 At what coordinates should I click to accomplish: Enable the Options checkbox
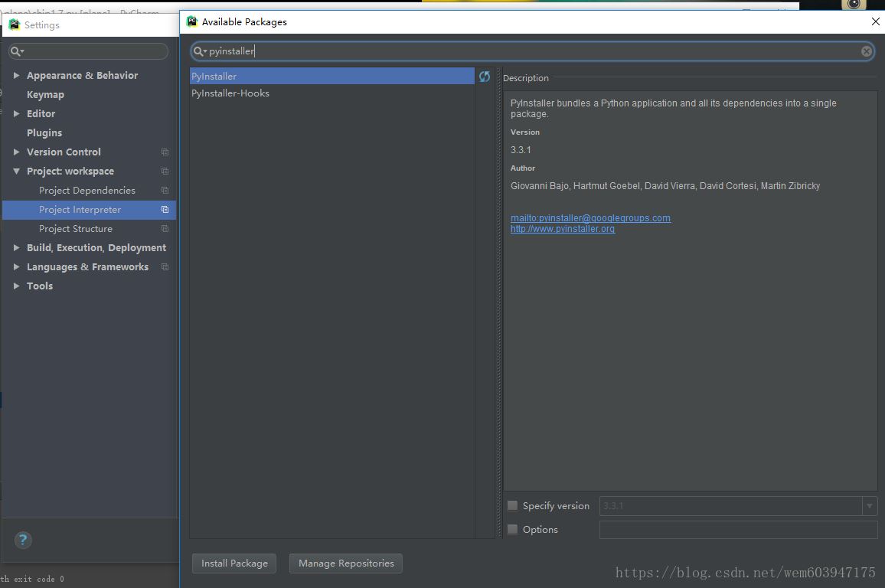(x=512, y=529)
